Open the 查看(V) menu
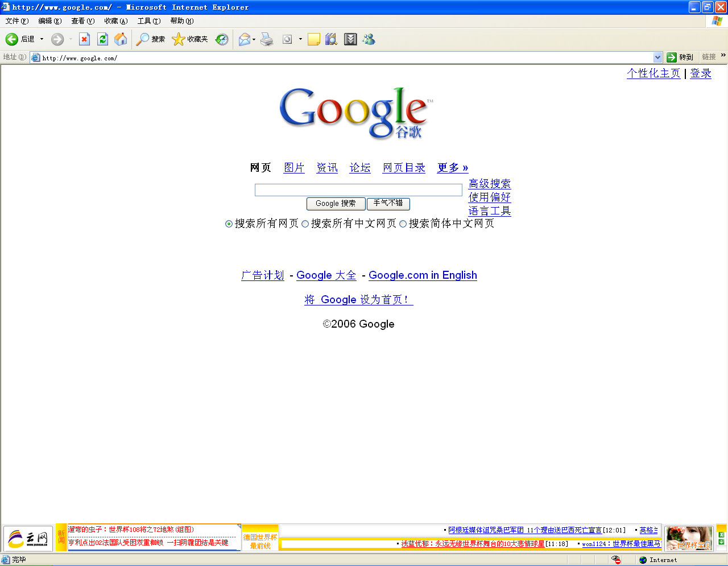 [83, 21]
